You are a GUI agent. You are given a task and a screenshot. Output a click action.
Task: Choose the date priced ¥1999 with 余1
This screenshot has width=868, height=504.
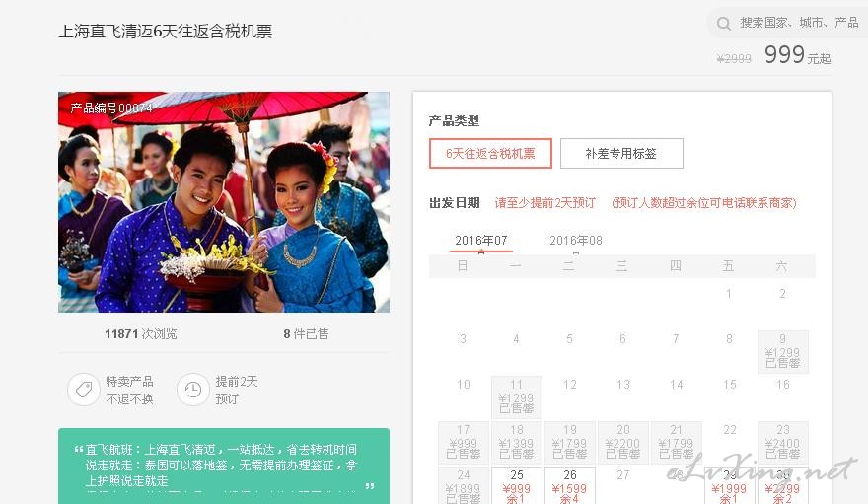[729, 485]
